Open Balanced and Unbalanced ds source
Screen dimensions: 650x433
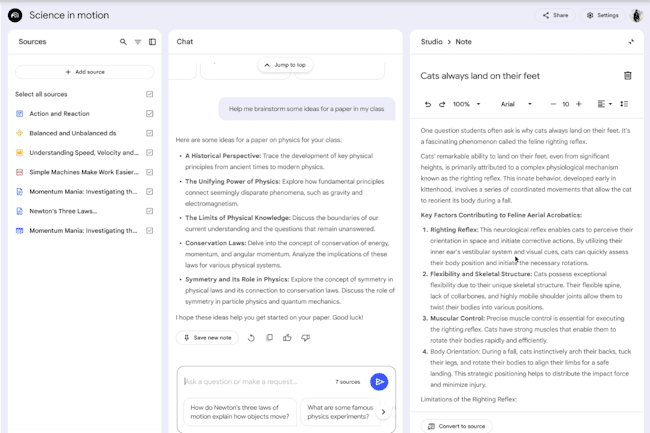tap(73, 133)
